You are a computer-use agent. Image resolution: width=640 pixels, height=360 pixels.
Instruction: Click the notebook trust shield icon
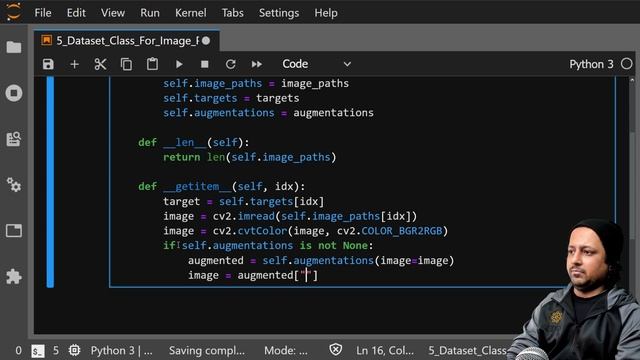(x=336, y=350)
